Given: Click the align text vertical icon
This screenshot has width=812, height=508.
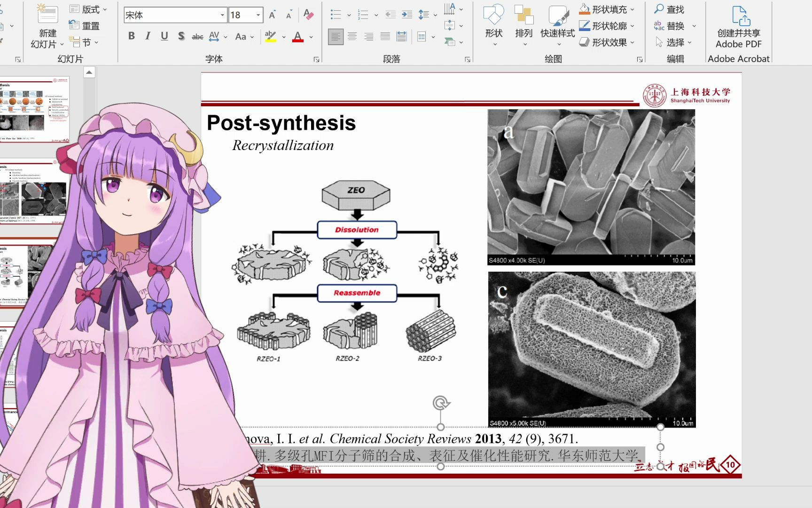Looking at the screenshot, I should (x=450, y=25).
